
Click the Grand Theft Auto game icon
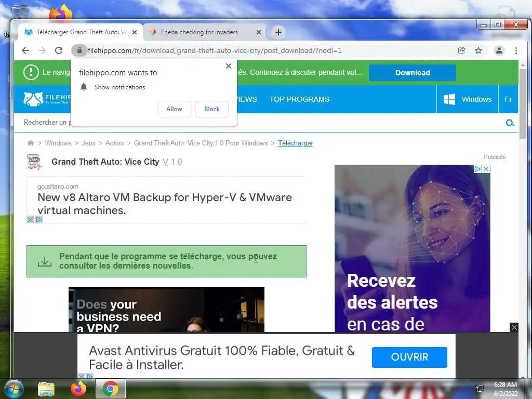(34, 162)
